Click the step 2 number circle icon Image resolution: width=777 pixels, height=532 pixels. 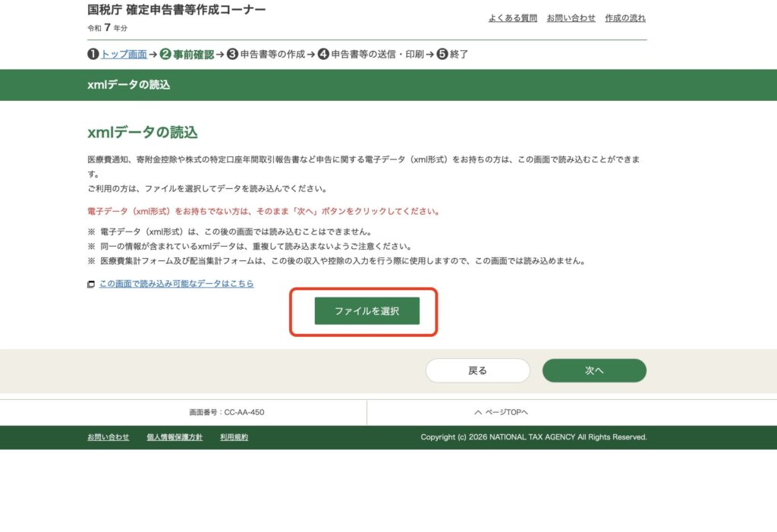[x=165, y=55]
